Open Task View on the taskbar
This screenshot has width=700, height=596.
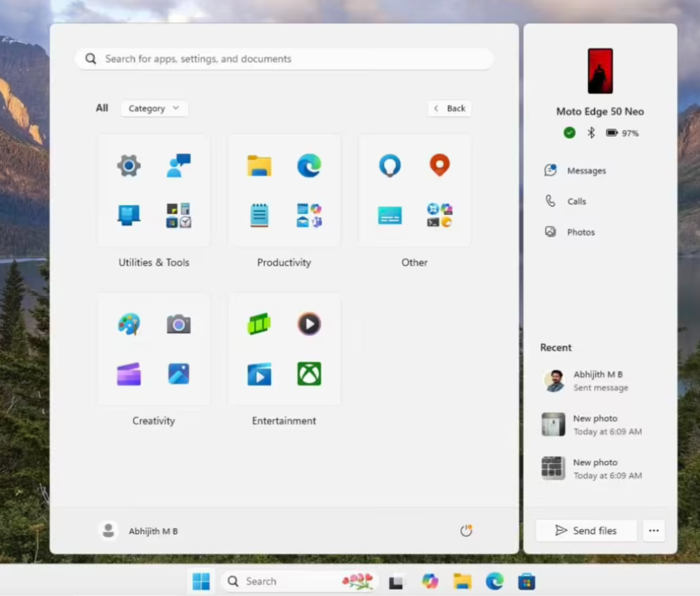click(396, 582)
